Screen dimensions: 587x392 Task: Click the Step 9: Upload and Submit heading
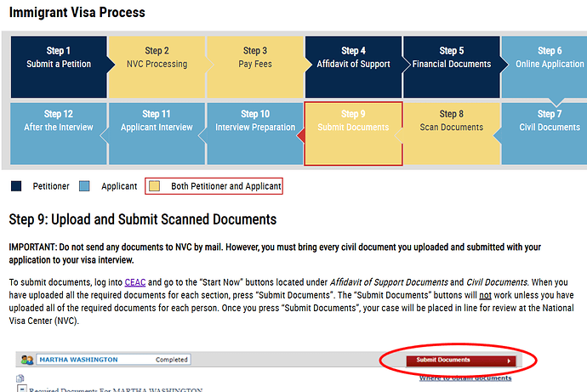(143, 219)
